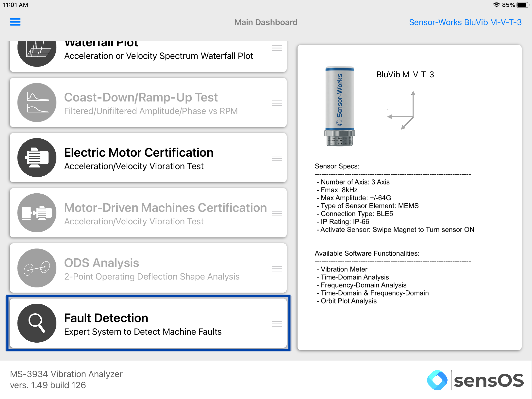Tap the Main Dashboard title
Image resolution: width=532 pixels, height=399 pixels.
pyautogui.click(x=266, y=22)
